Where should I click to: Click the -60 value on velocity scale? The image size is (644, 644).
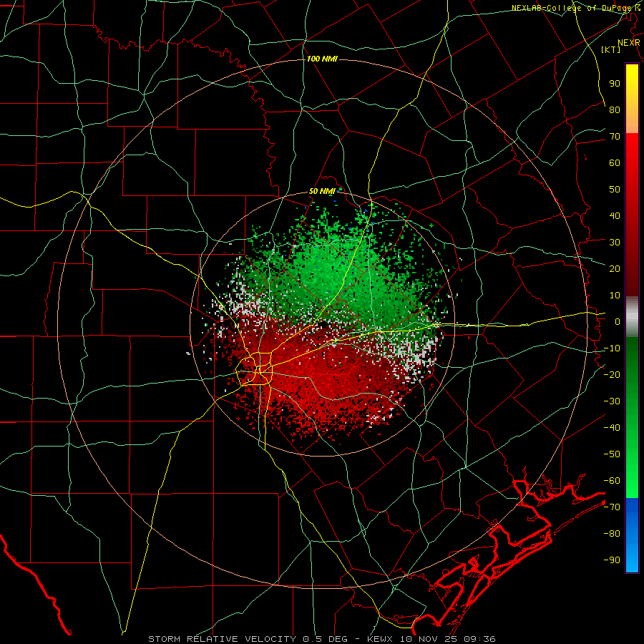coord(612,481)
